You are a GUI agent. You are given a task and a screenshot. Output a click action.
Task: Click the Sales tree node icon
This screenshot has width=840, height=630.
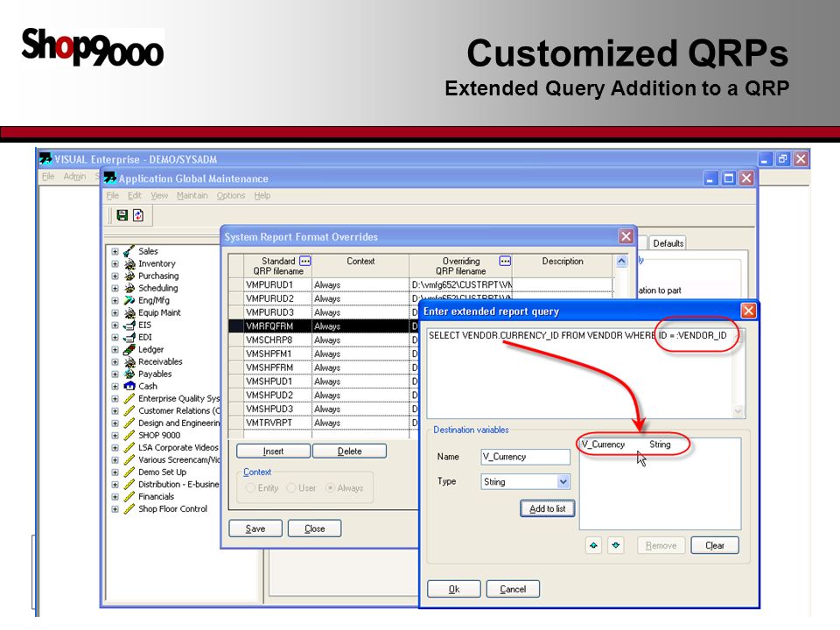[x=129, y=251]
